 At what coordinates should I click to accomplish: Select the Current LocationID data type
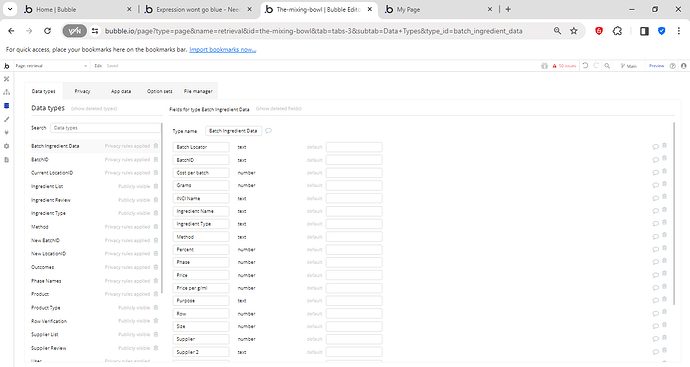pyautogui.click(x=52, y=173)
